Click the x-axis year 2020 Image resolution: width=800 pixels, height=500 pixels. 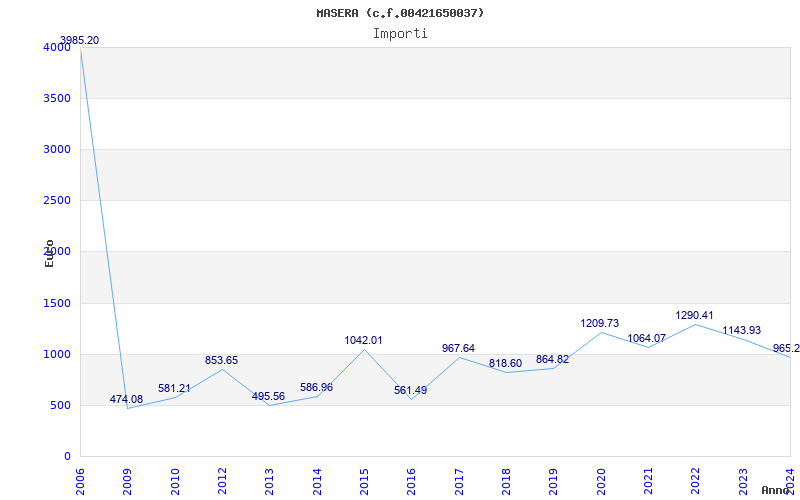click(x=601, y=481)
